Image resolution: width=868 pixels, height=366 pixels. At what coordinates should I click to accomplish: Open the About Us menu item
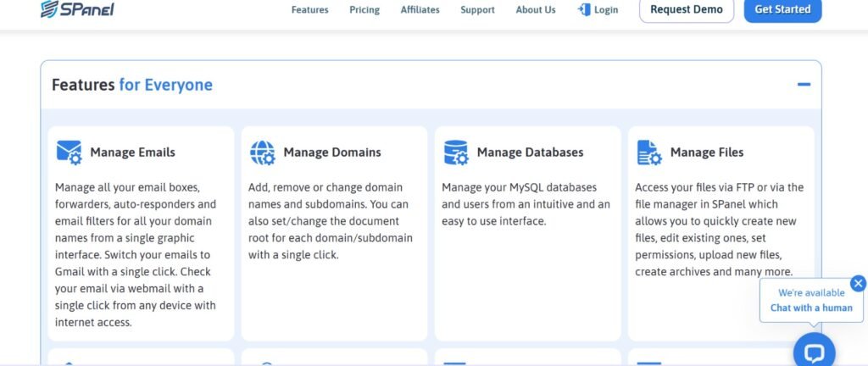coord(536,10)
